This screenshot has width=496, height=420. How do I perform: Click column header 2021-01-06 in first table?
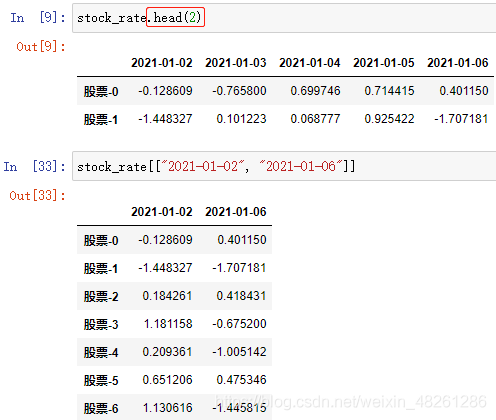click(458, 63)
